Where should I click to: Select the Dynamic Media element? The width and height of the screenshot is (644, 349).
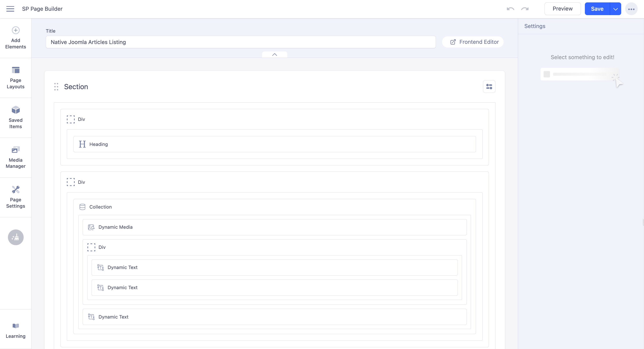coord(274,227)
